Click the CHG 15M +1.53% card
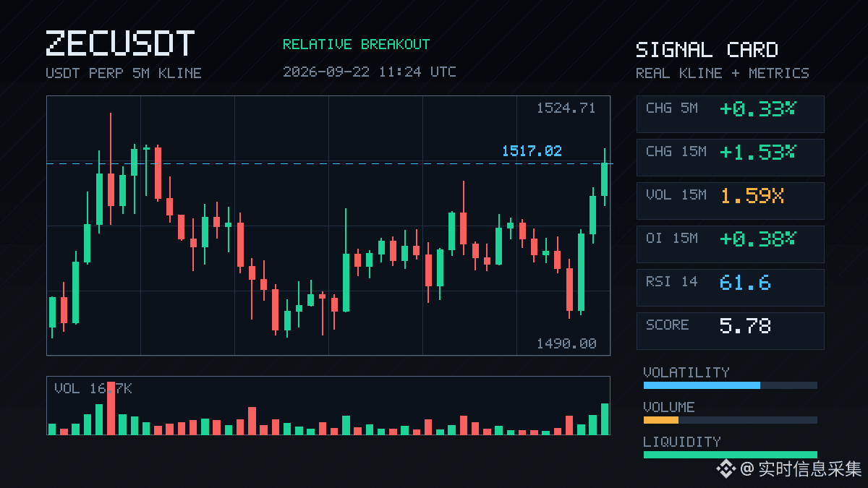868x488 pixels. tap(730, 157)
